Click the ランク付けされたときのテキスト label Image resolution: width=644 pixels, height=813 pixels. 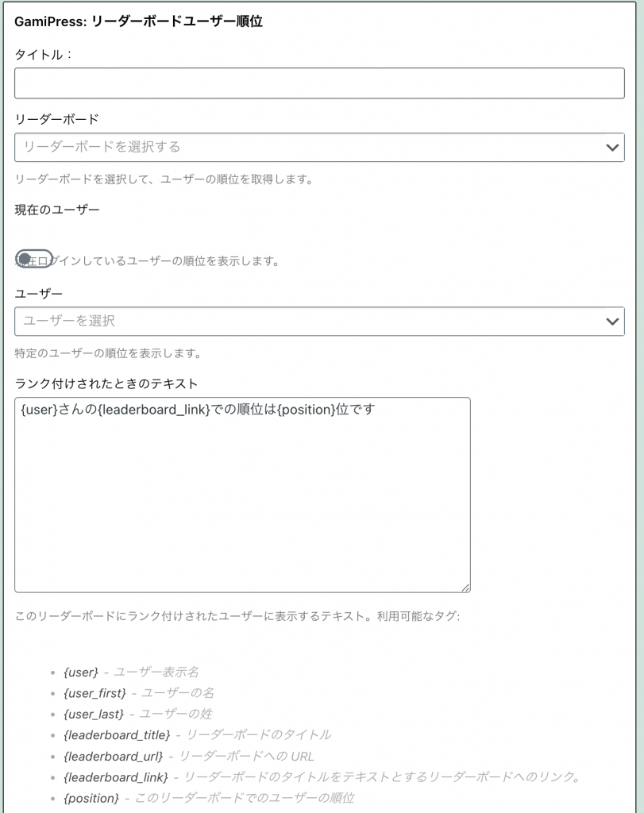(106, 383)
